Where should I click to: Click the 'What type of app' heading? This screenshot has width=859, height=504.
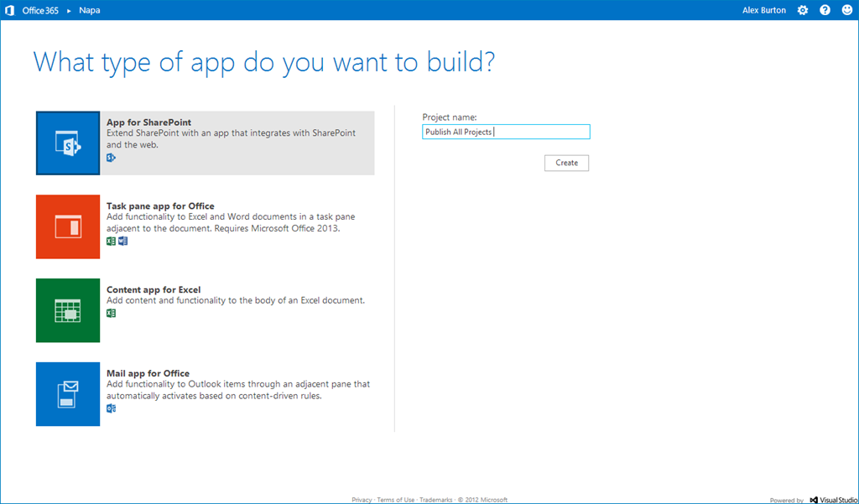(x=264, y=61)
